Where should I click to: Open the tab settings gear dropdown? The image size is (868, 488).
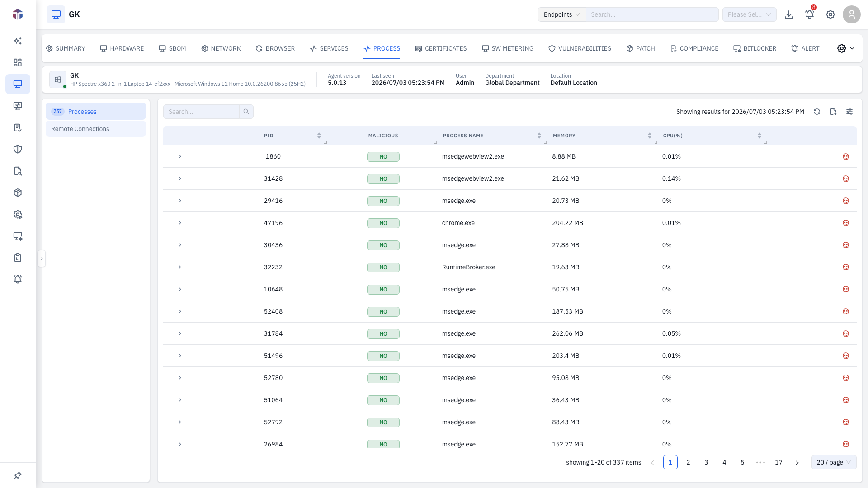pyautogui.click(x=845, y=48)
